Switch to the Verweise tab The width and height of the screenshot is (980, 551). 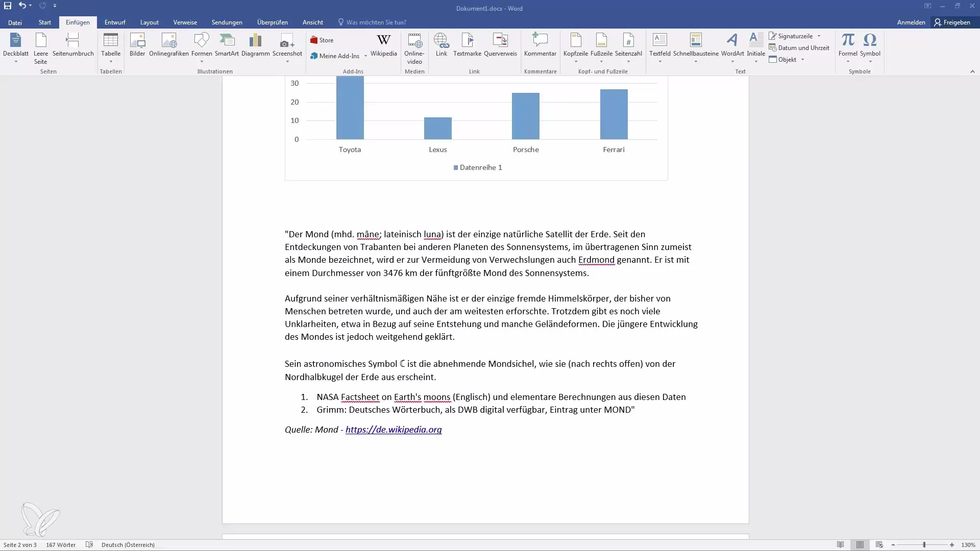tap(185, 22)
